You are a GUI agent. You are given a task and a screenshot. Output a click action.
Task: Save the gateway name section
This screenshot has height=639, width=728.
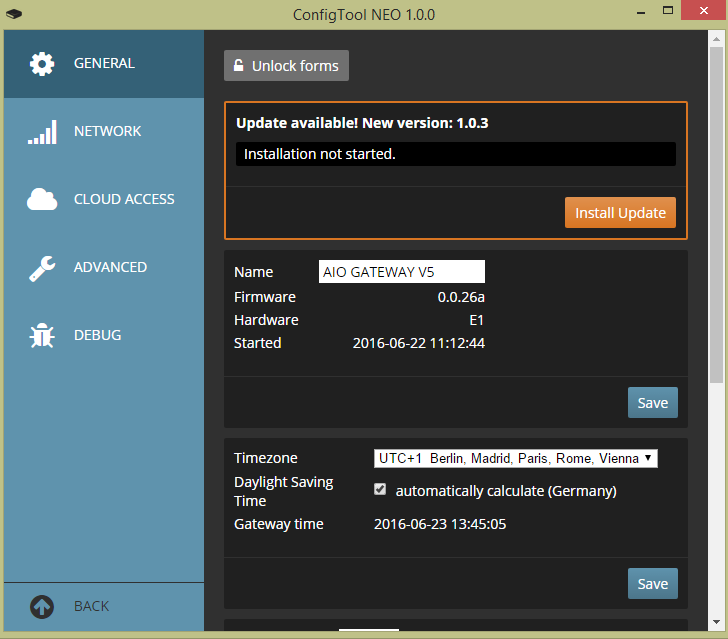(x=652, y=403)
